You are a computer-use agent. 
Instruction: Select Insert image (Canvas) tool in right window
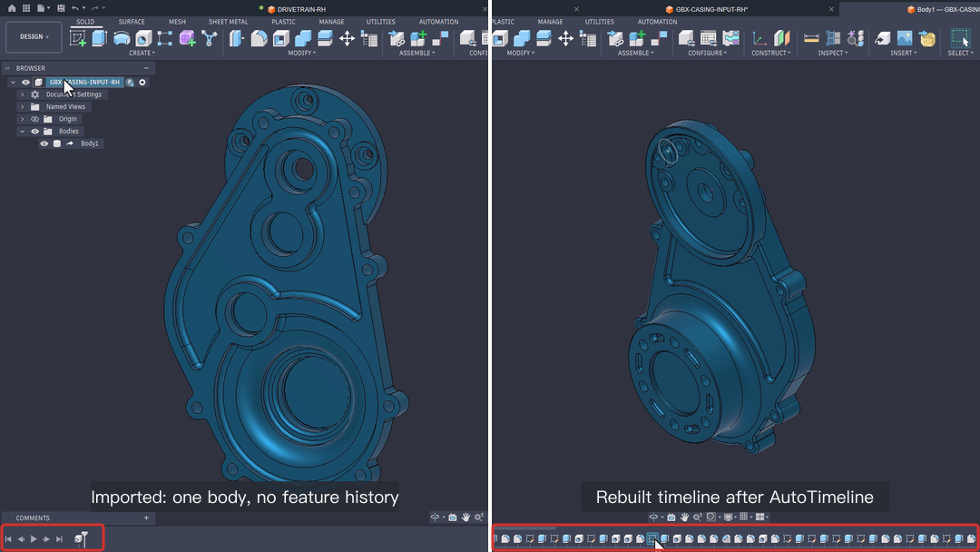905,38
